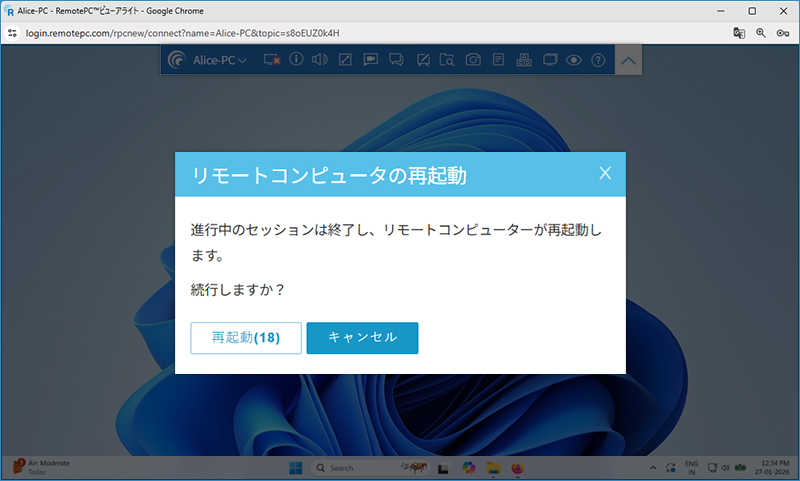
Task: Toggle the view-only eye icon
Action: [x=574, y=60]
